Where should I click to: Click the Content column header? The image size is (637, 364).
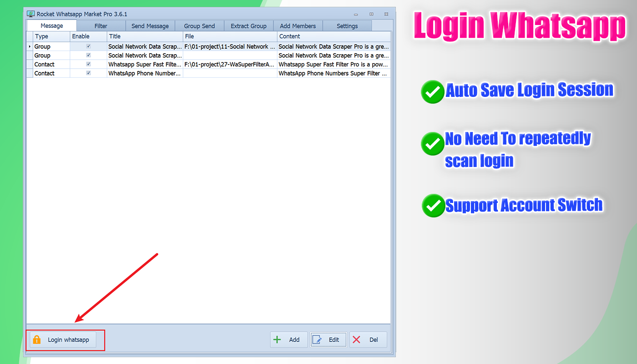click(334, 36)
